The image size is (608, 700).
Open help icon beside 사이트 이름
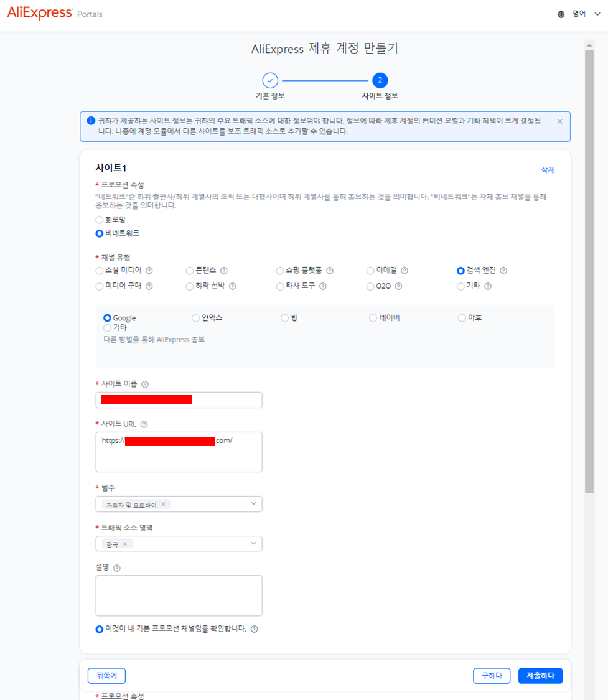pyautogui.click(x=144, y=384)
